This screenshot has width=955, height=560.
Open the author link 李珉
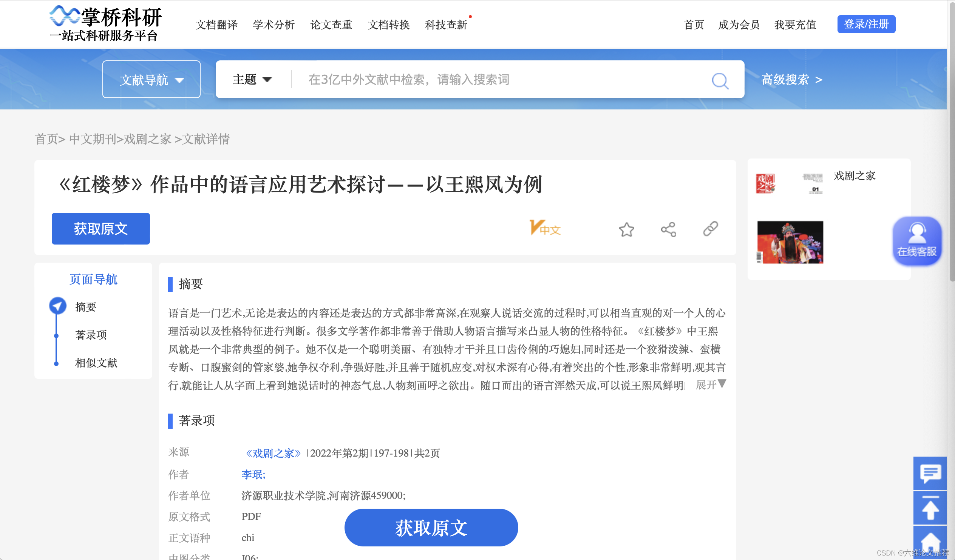point(253,474)
